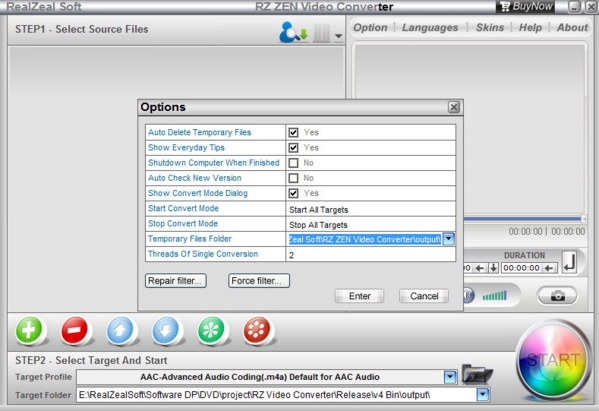Image resolution: width=599 pixels, height=411 pixels.
Task: Cancel the Options dialog
Action: pos(424,296)
